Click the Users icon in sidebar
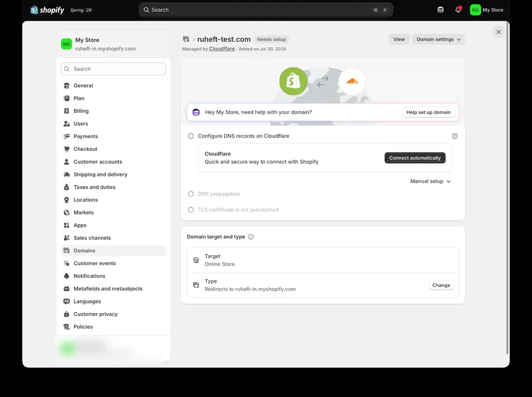Image resolution: width=532 pixels, height=397 pixels. point(66,124)
